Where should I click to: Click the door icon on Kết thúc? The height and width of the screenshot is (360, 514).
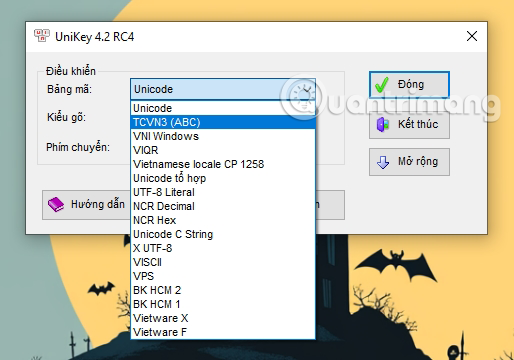pos(383,125)
